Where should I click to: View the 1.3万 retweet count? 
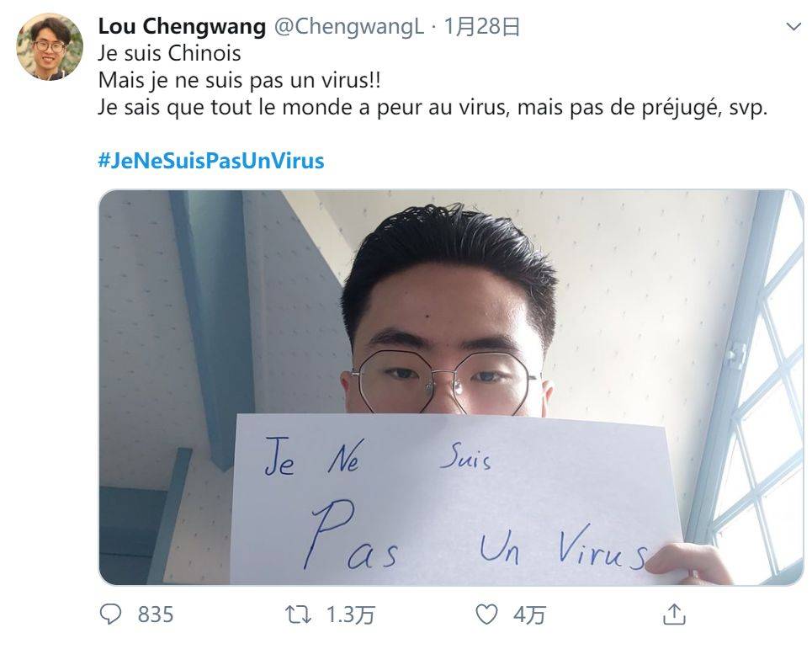351,614
